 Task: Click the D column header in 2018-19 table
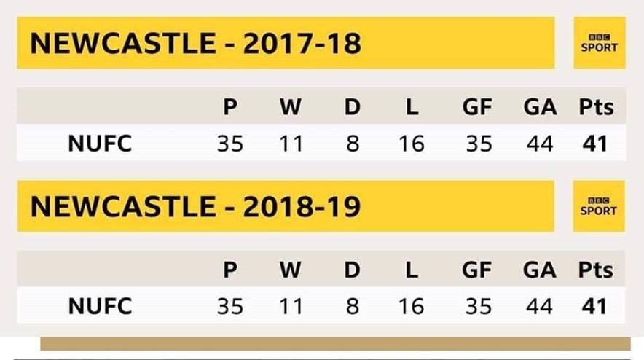353,270
